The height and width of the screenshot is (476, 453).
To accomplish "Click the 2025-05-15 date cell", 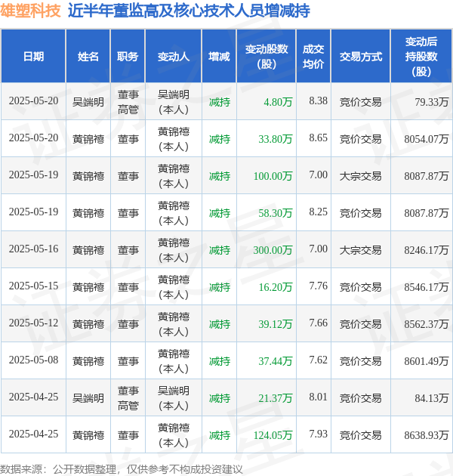I will coord(33,286).
